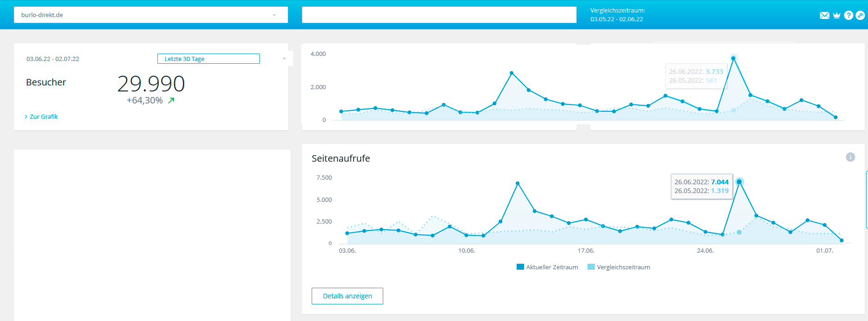Open the burlo-direkt.de website dropdown
Viewport: 868px width, 321px height.
[x=151, y=15]
